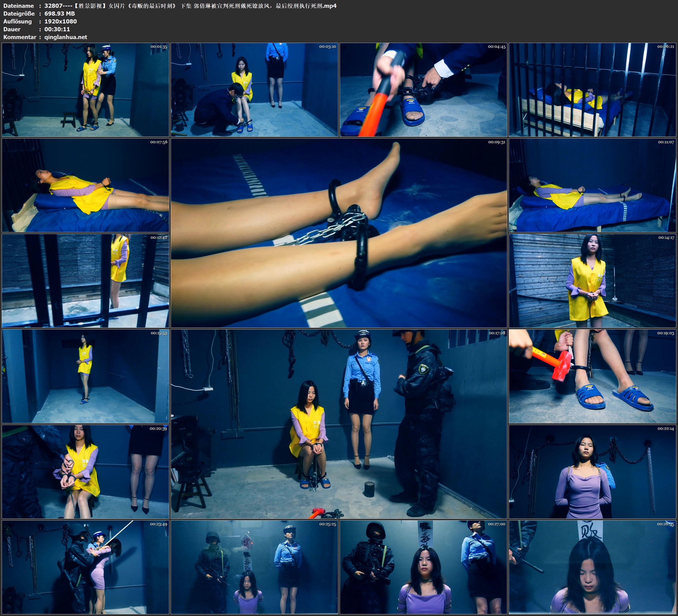This screenshot has height=616, width=678.
Task: Select the frame timestamped 00:07:56
Action: click(85, 185)
